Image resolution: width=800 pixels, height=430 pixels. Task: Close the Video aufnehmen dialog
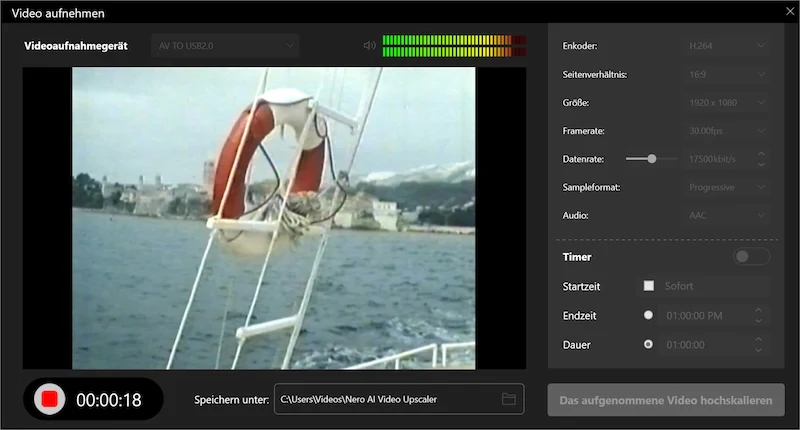click(x=790, y=11)
